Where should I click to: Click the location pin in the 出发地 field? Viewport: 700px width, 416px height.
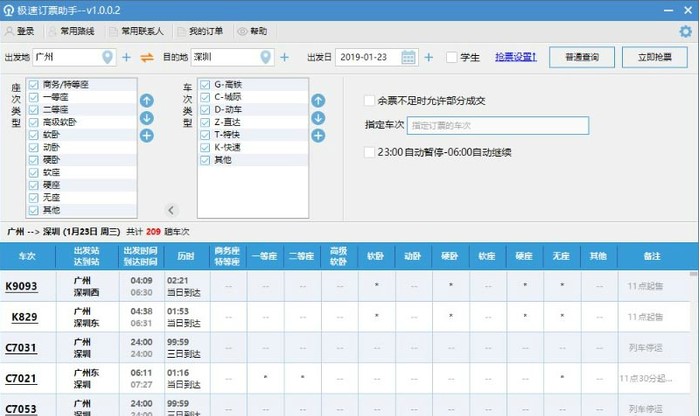coord(108,58)
